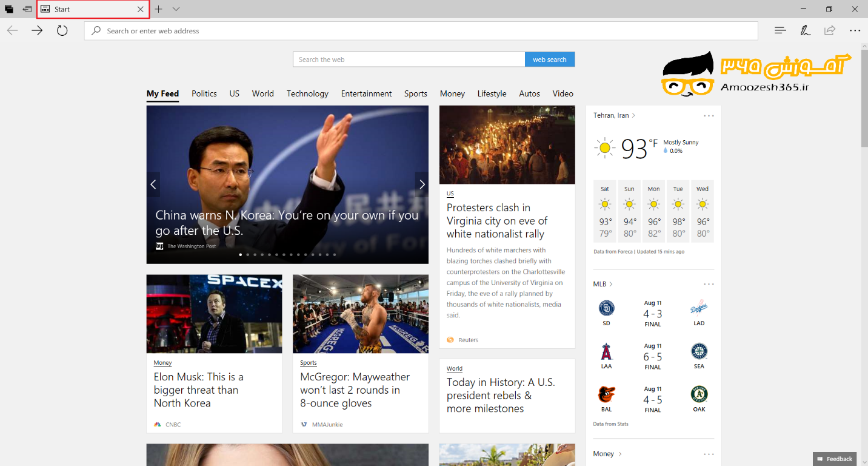Screen dimensions: 868x466
Task: Open the Video tab
Action: pyautogui.click(x=563, y=93)
